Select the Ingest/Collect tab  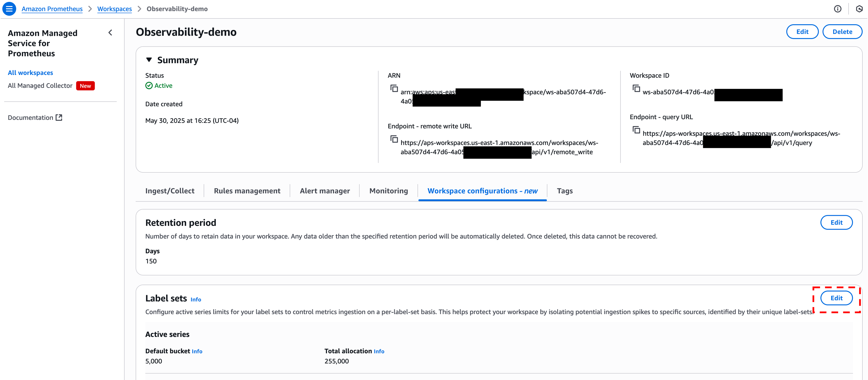170,191
